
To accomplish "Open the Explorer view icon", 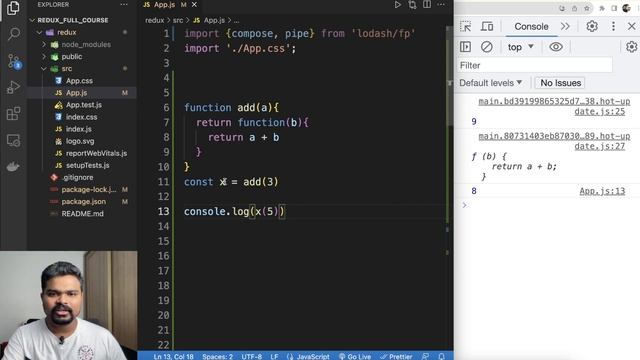I will tap(13, 8).
